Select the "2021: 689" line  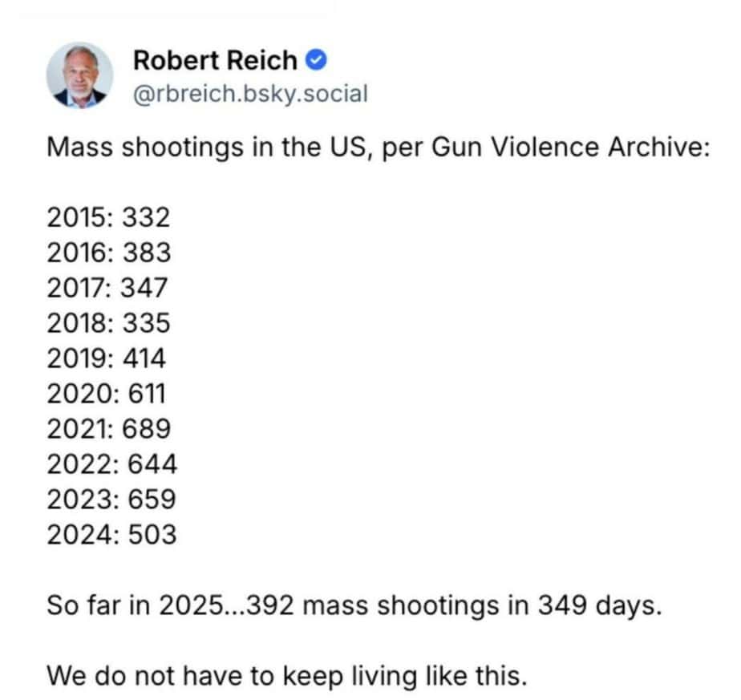pyautogui.click(x=108, y=430)
